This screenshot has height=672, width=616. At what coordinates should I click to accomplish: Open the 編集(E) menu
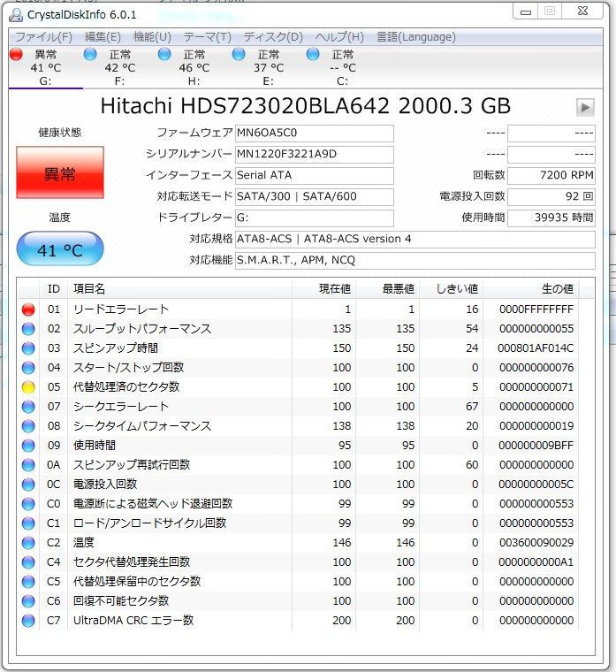click(103, 37)
